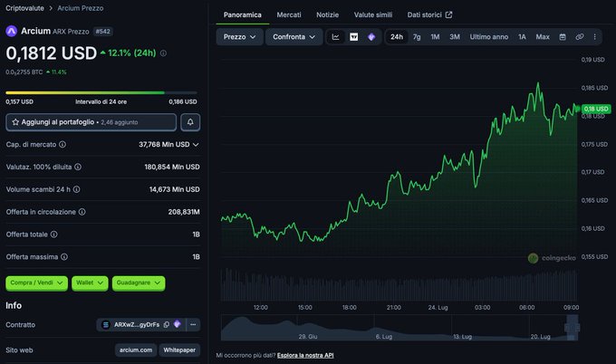Open the Wallet dropdown

(90, 283)
